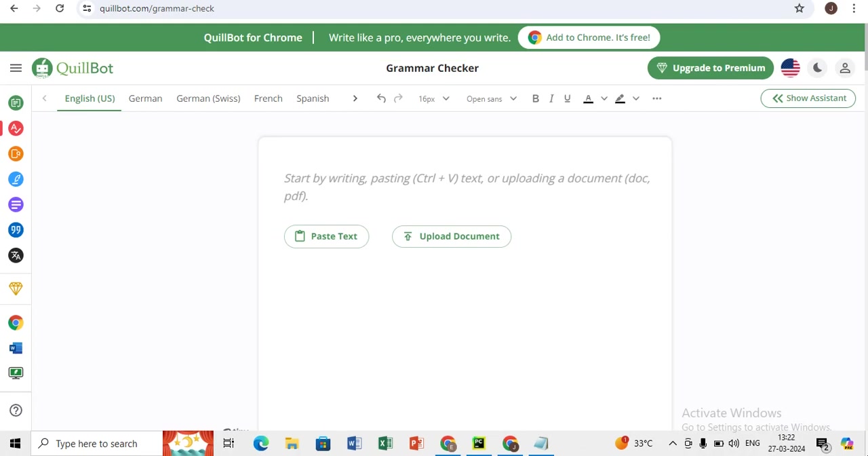Open the Chrome three-dot menu
868x456 pixels.
(854, 8)
